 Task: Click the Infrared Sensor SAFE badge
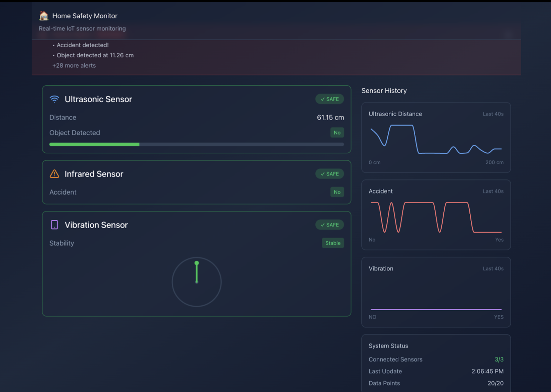tap(329, 174)
